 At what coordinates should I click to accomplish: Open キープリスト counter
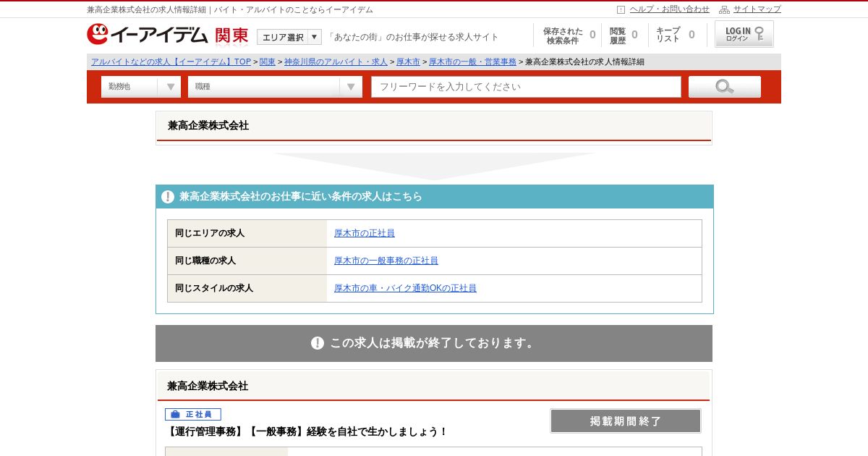click(x=675, y=35)
